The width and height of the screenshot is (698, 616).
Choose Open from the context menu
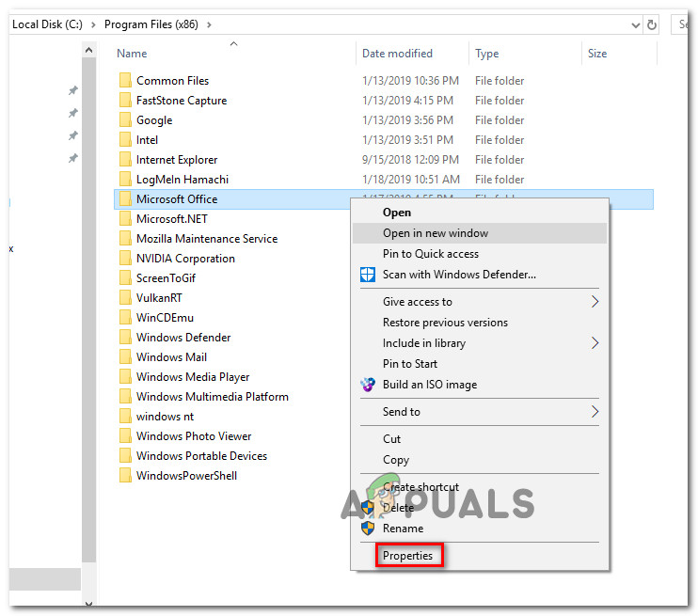pos(480,213)
